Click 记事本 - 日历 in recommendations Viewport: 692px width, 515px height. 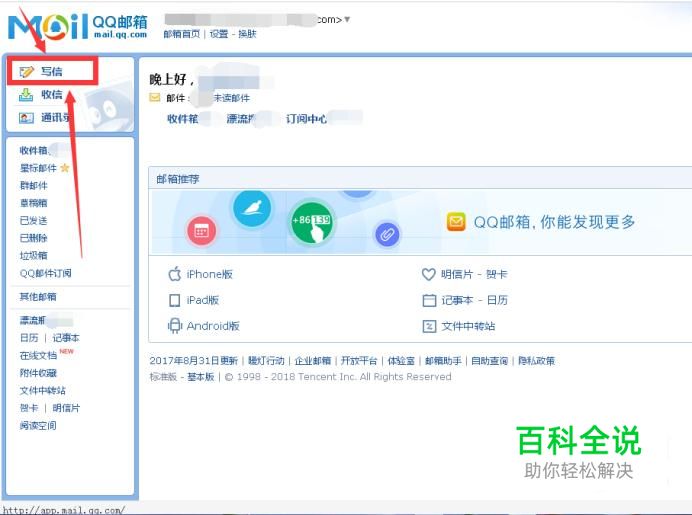point(474,300)
